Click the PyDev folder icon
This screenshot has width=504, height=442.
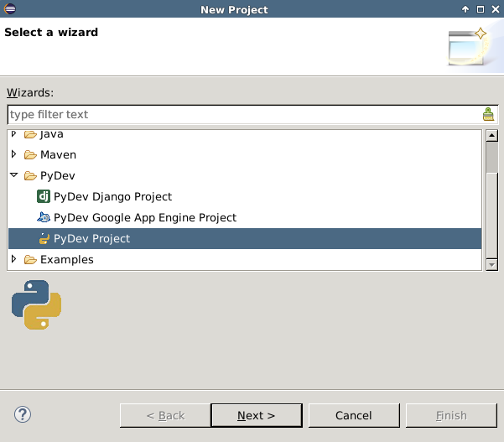click(30, 176)
